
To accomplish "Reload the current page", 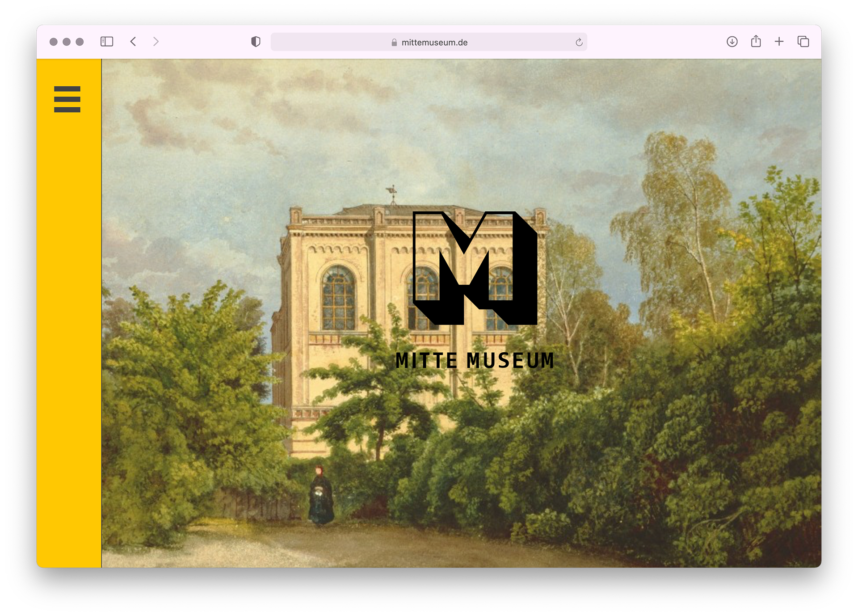I will pyautogui.click(x=579, y=42).
